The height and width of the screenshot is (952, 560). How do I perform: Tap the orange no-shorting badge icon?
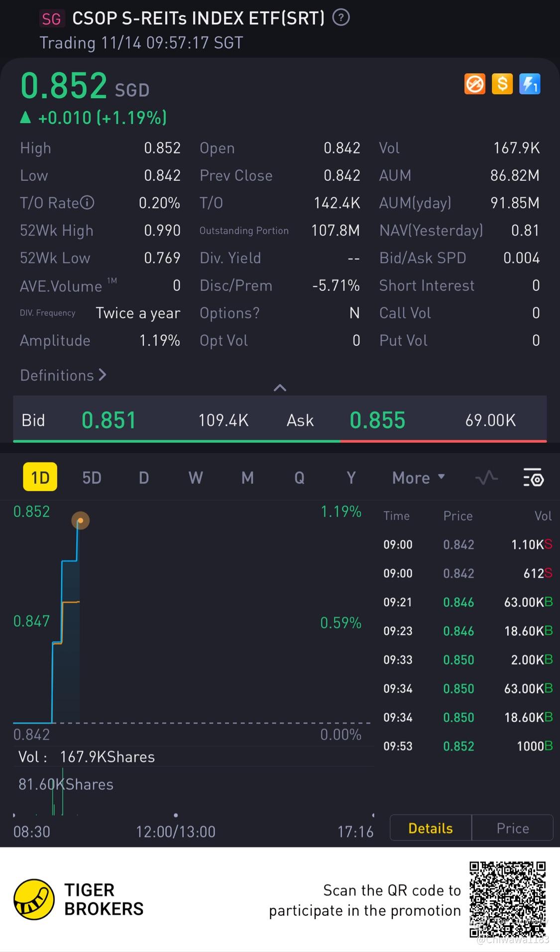click(475, 84)
